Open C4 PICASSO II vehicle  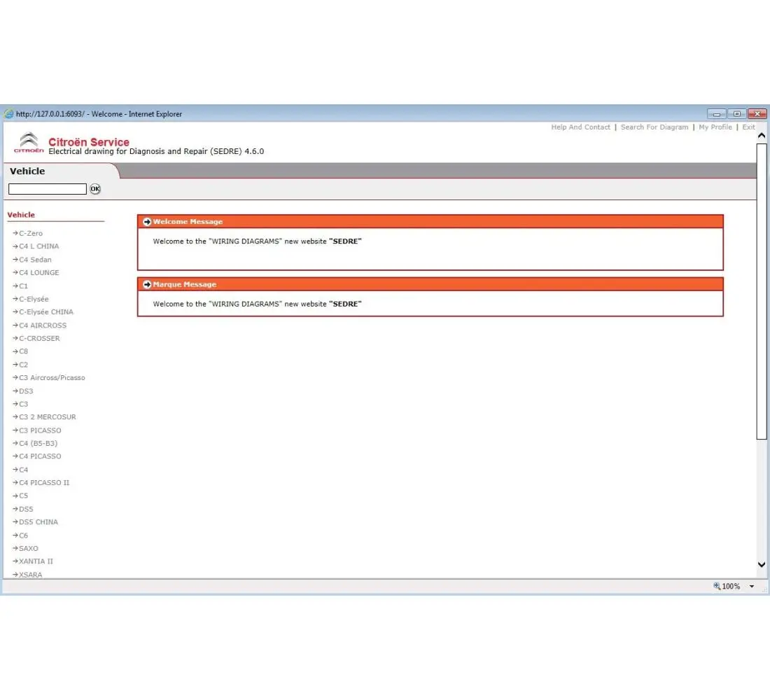(x=43, y=483)
